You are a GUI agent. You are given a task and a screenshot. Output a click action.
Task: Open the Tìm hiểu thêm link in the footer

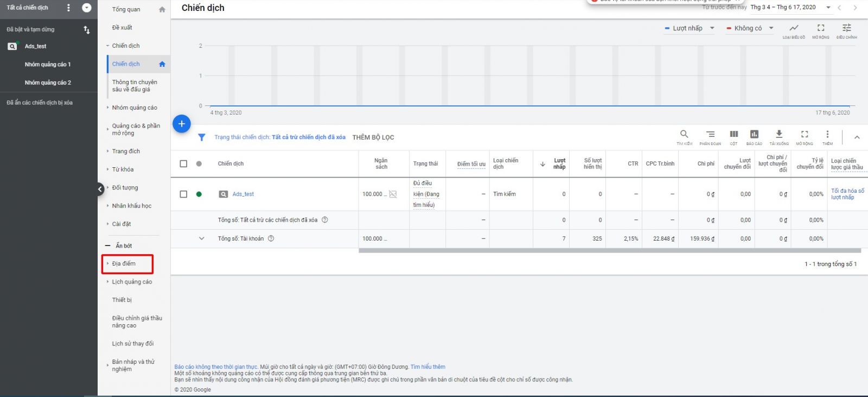(427, 367)
